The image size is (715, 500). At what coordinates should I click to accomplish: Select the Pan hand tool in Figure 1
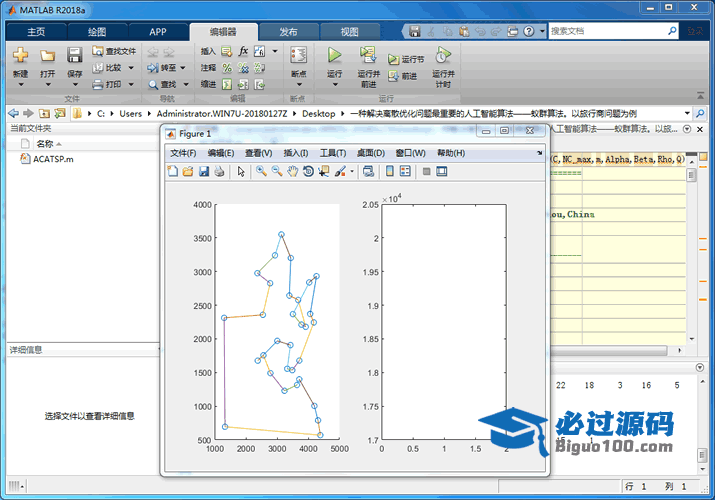(x=292, y=171)
